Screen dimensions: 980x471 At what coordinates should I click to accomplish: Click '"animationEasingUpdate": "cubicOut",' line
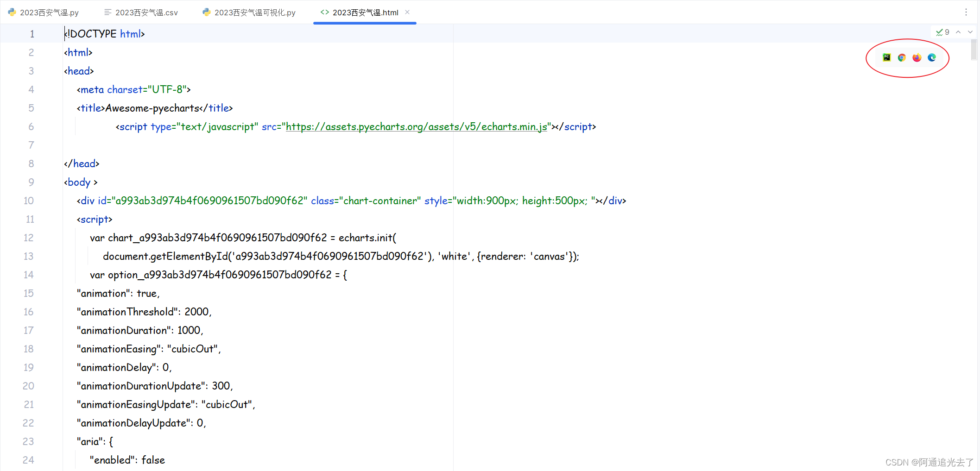(x=166, y=405)
